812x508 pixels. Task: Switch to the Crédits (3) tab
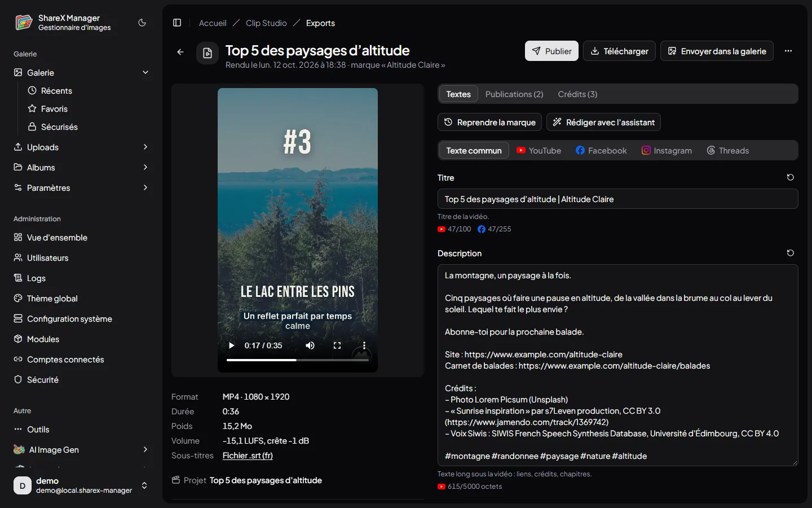coord(577,94)
